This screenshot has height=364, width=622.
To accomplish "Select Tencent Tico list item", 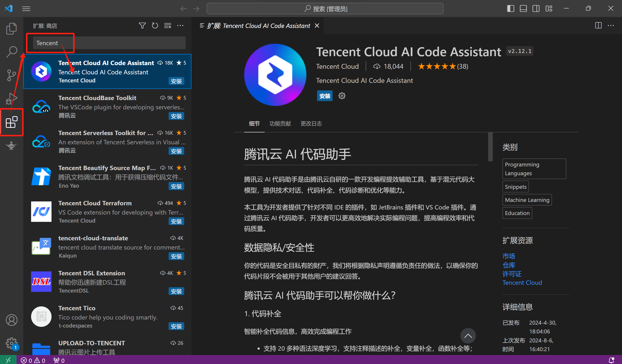I will 107,317.
